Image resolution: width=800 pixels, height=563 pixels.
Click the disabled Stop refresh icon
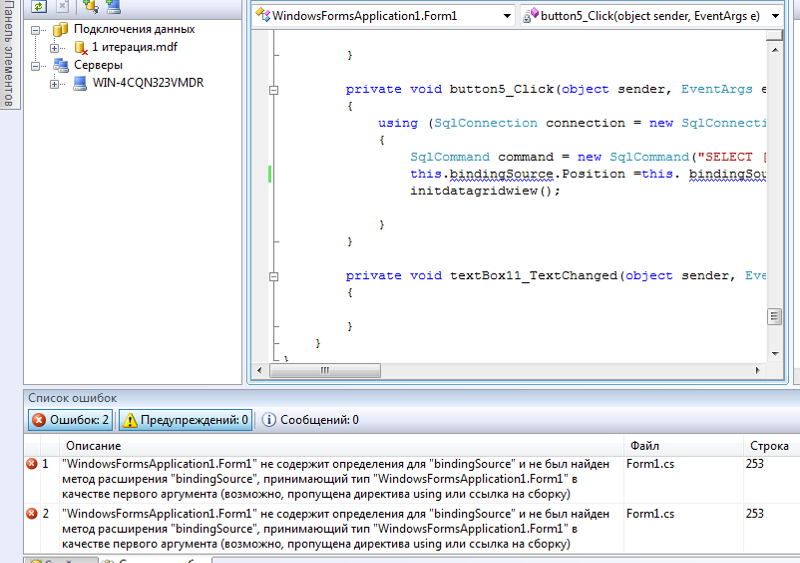pyautogui.click(x=62, y=6)
